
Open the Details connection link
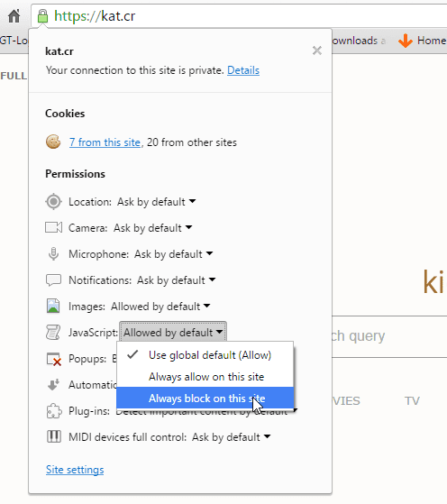(243, 70)
